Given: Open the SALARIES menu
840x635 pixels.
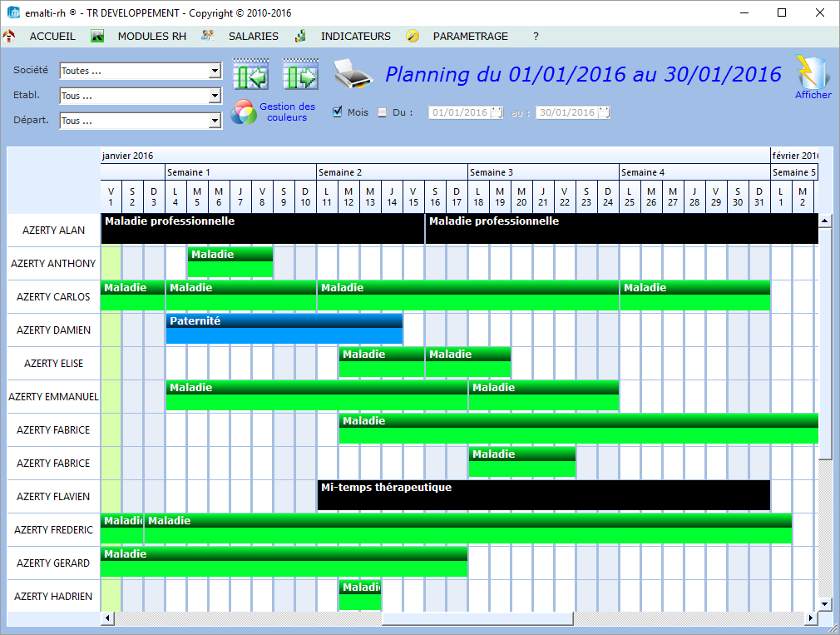Looking at the screenshot, I should tap(254, 37).
